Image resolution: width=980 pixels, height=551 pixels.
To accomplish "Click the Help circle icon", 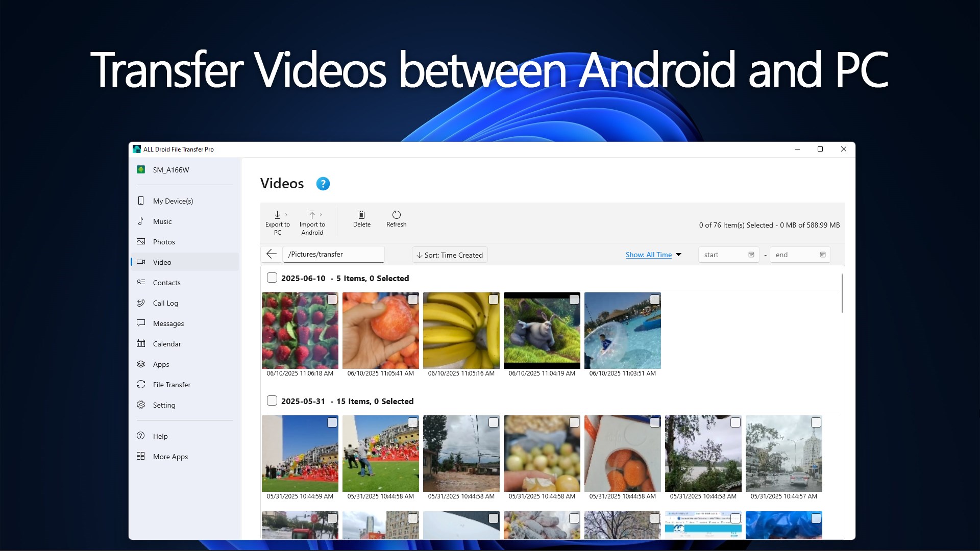I will tap(141, 436).
